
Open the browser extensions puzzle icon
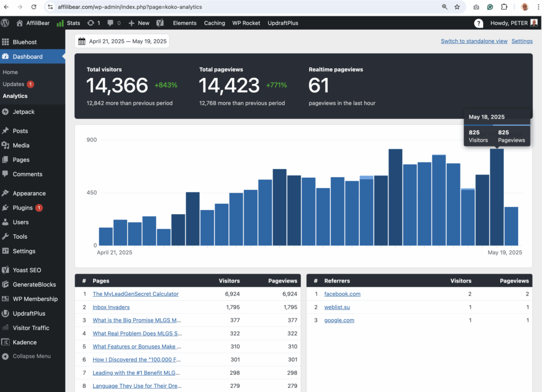click(504, 7)
